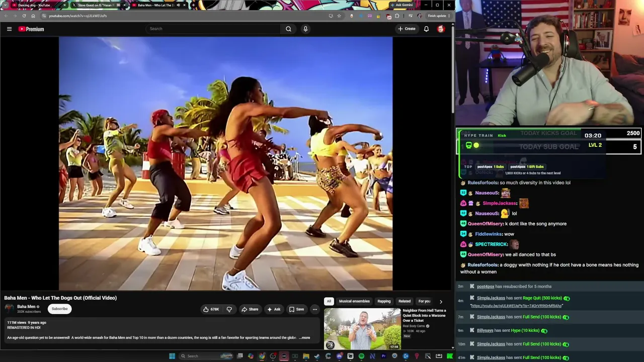The image size is (644, 362).
Task: Select the For you filter chip
Action: click(x=424, y=301)
